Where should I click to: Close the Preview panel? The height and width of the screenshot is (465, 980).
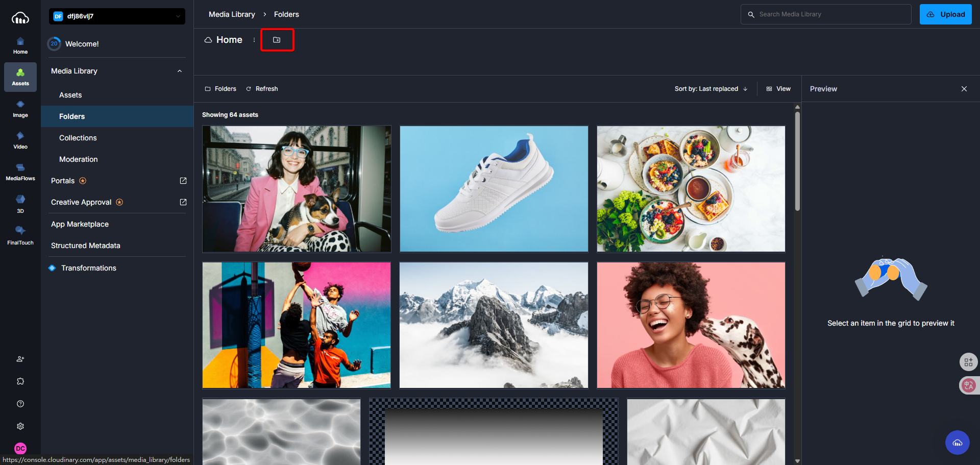pyautogui.click(x=964, y=89)
